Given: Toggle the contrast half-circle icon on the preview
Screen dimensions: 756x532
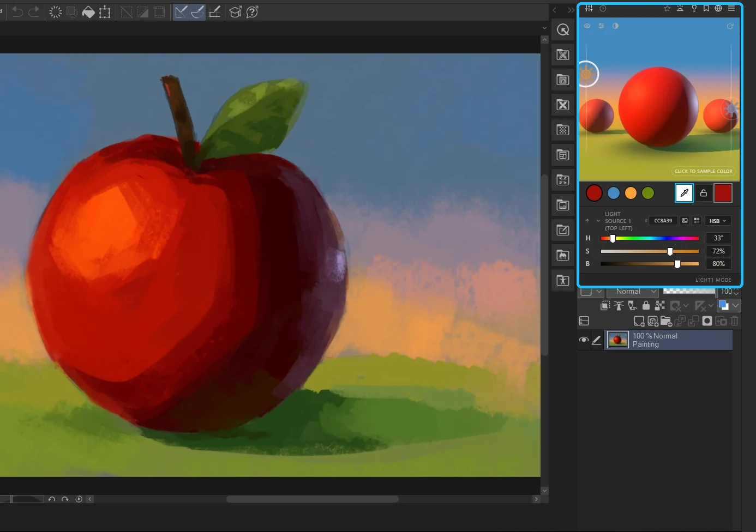Looking at the screenshot, I should [615, 26].
